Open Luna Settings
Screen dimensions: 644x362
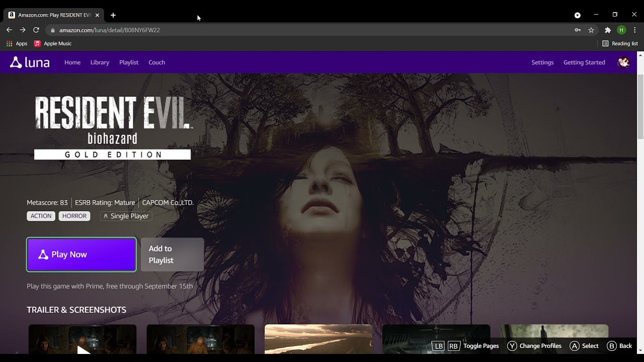[542, 62]
